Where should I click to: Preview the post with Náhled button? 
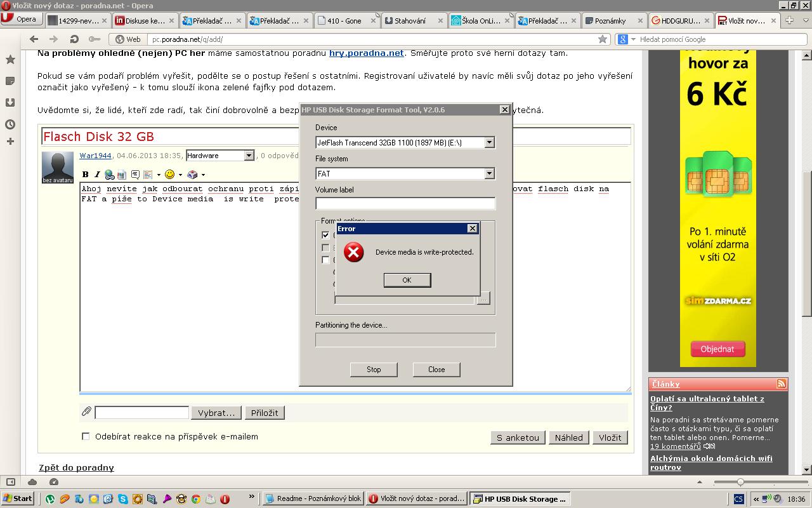[x=569, y=438]
